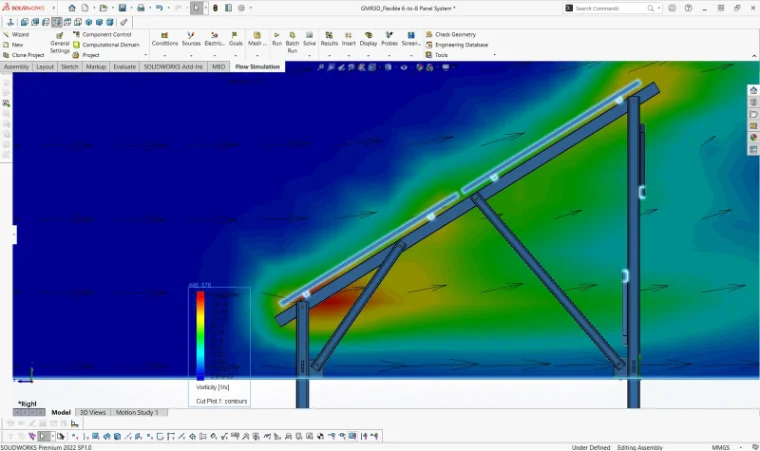760x451 pixels.
Task: Select the 3D Views bottom tab
Action: 92,412
